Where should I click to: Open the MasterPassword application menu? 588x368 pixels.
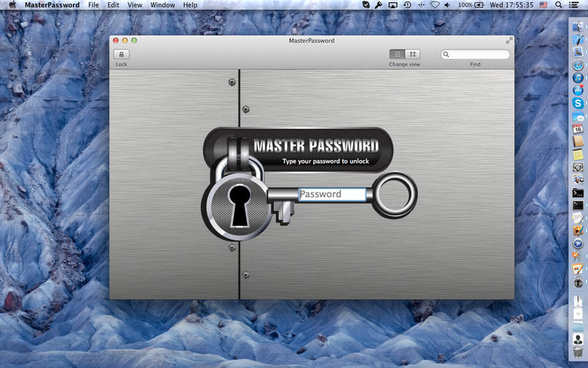51,5
